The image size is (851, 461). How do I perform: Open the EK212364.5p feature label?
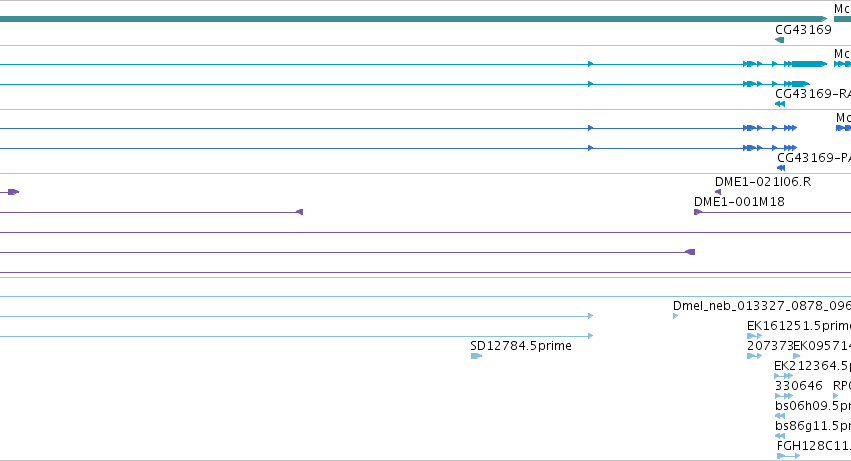(812, 366)
